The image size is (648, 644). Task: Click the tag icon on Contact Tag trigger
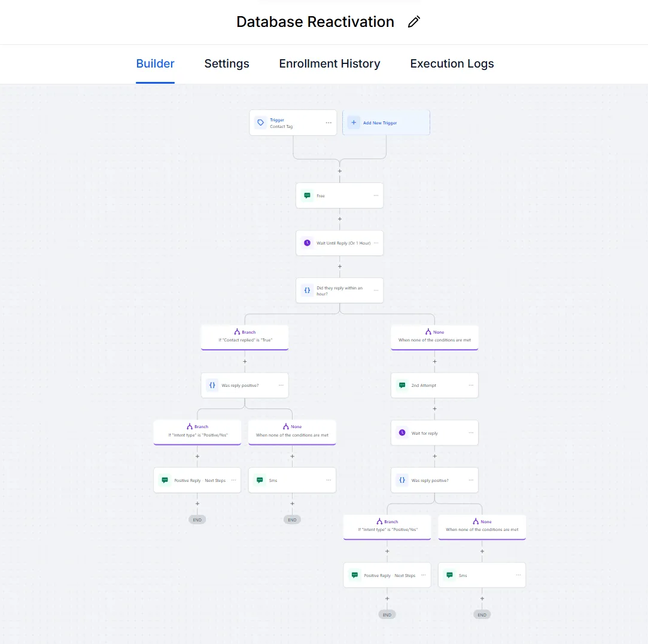pos(260,123)
